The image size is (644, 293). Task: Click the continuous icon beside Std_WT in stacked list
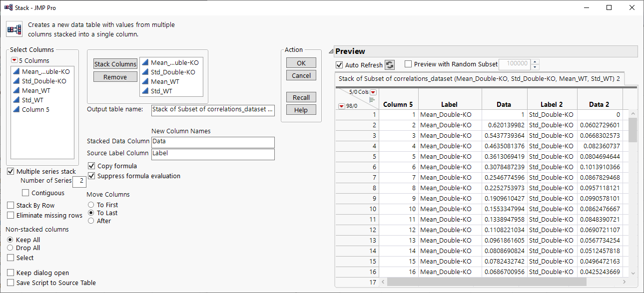click(145, 91)
